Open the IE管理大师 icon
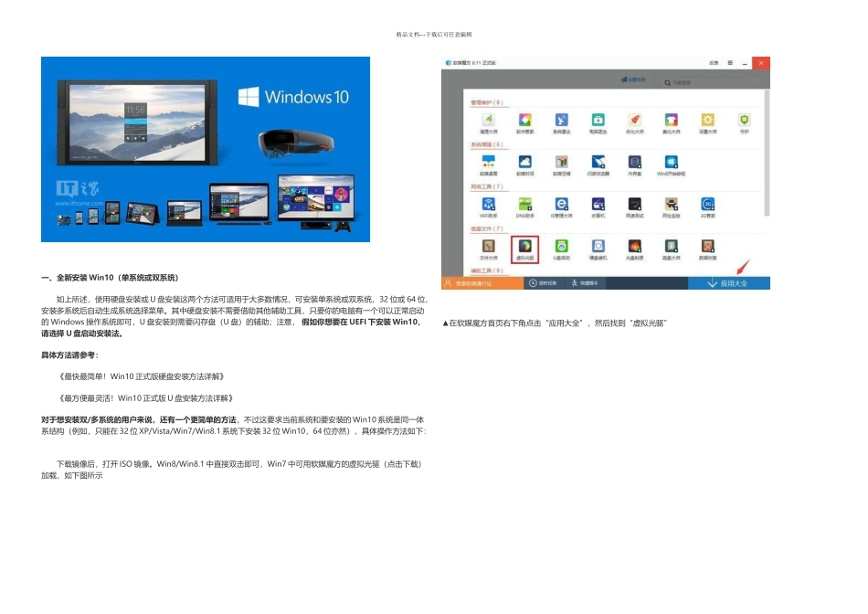Image resolution: width=868 pixels, height=614 pixels. (x=561, y=204)
